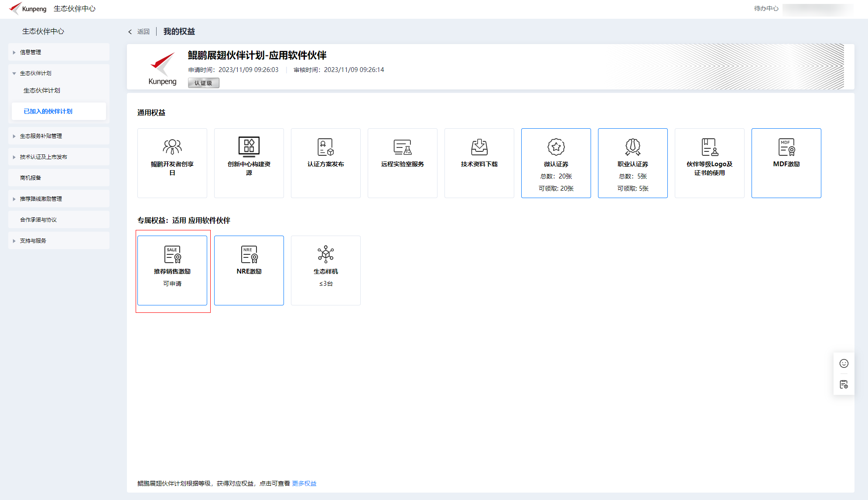The image size is (868, 500).
Task: Click the 我的权益 page title
Action: tap(179, 32)
